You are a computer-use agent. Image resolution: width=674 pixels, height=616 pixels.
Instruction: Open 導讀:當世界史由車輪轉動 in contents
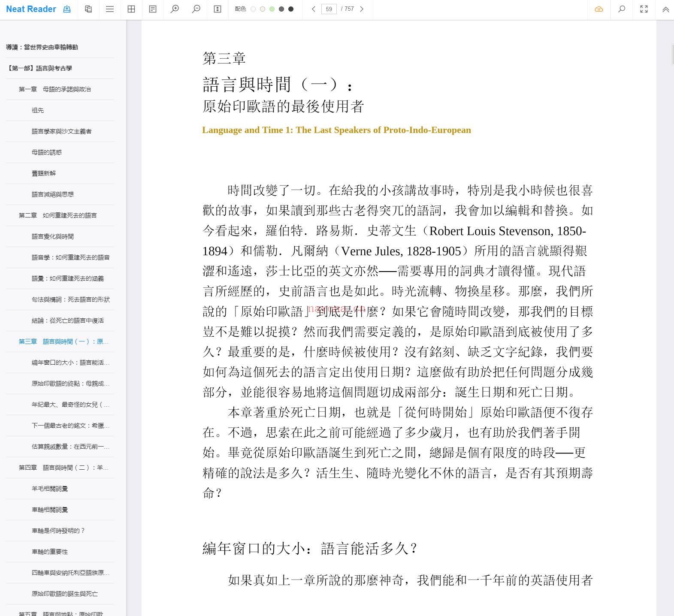[42, 47]
